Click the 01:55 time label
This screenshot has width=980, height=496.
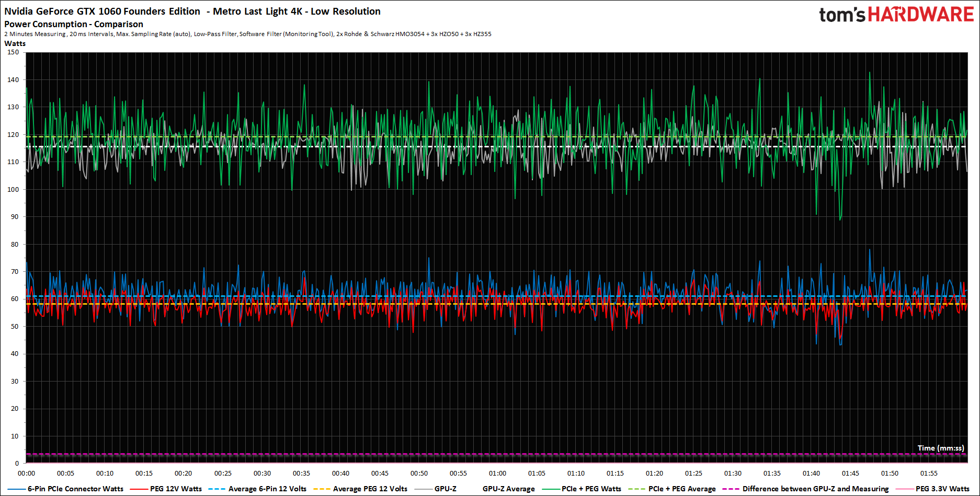[x=929, y=474]
